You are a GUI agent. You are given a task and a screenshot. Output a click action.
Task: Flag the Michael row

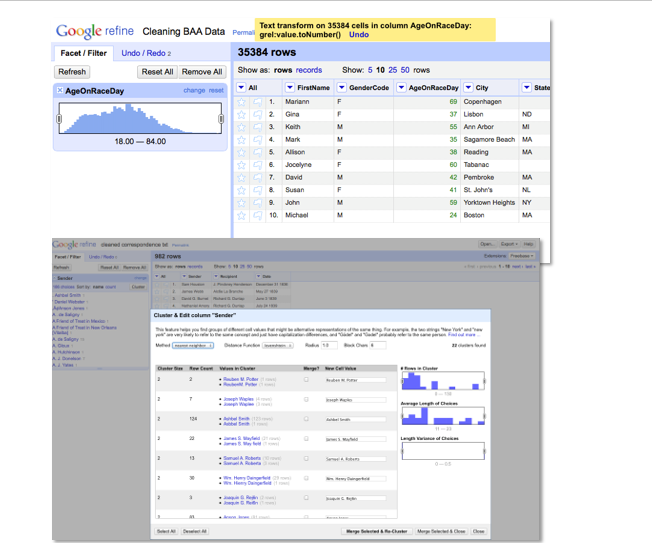click(258, 215)
